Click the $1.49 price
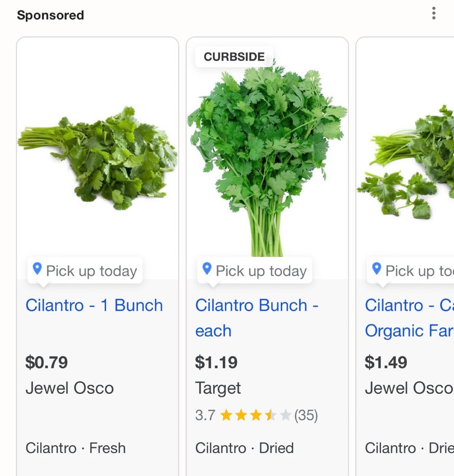This screenshot has width=454, height=476. click(x=386, y=363)
